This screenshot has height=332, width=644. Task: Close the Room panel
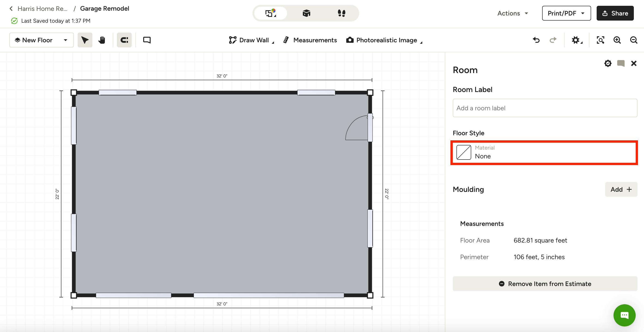coord(634,63)
